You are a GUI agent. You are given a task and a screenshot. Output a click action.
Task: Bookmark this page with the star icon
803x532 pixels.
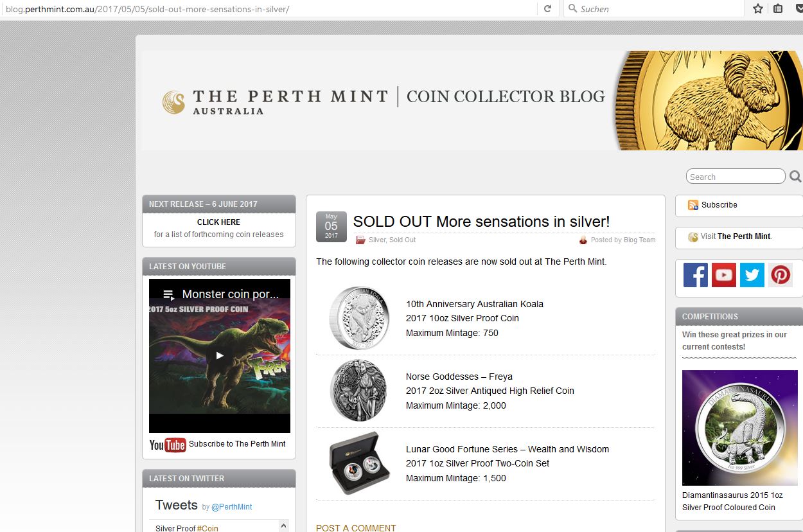(x=758, y=9)
